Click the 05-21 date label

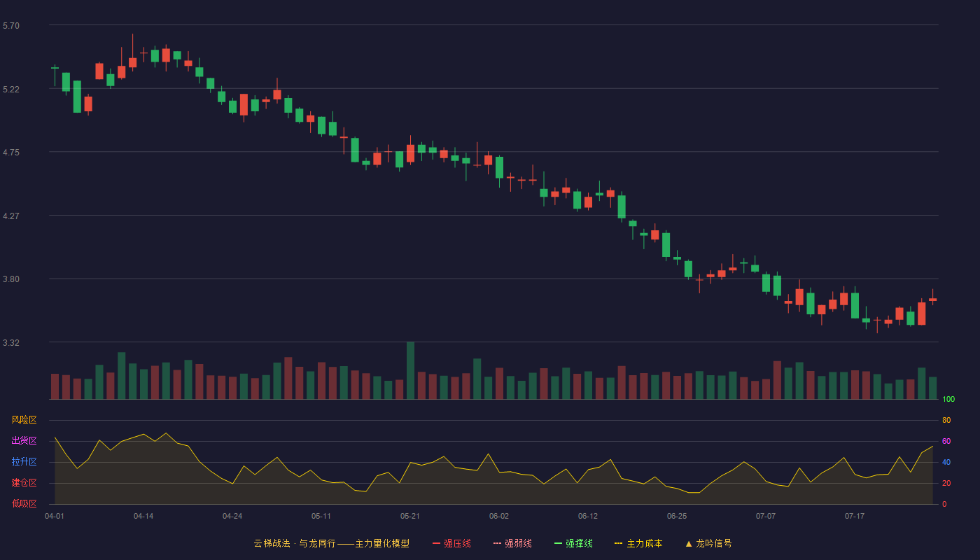410,516
